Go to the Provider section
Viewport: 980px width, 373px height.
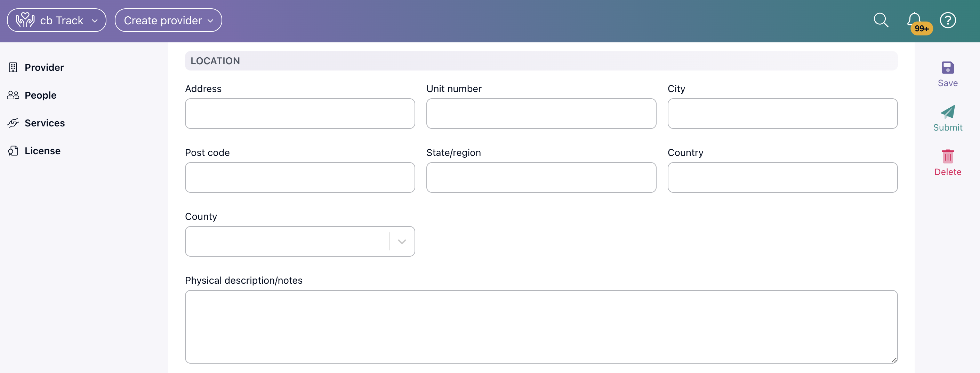[44, 67]
